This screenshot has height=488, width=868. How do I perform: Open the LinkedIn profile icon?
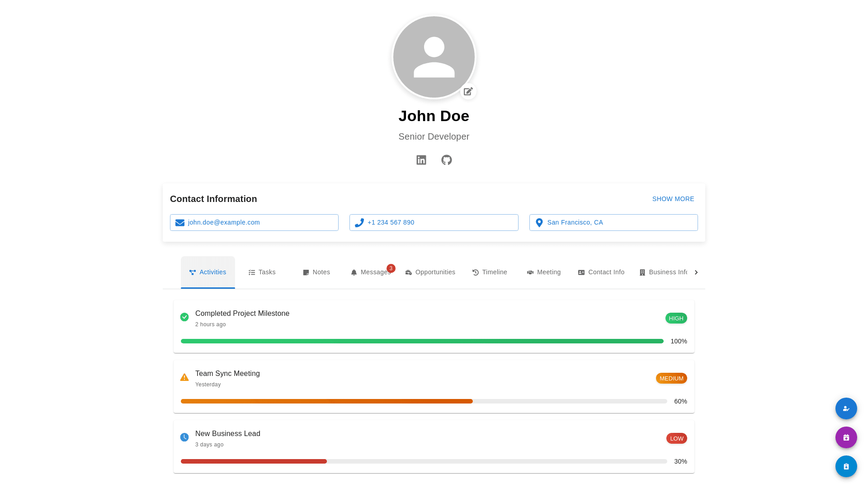point(421,160)
